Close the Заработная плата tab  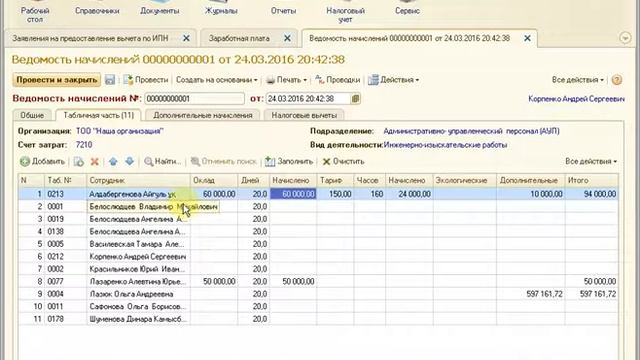click(287, 38)
